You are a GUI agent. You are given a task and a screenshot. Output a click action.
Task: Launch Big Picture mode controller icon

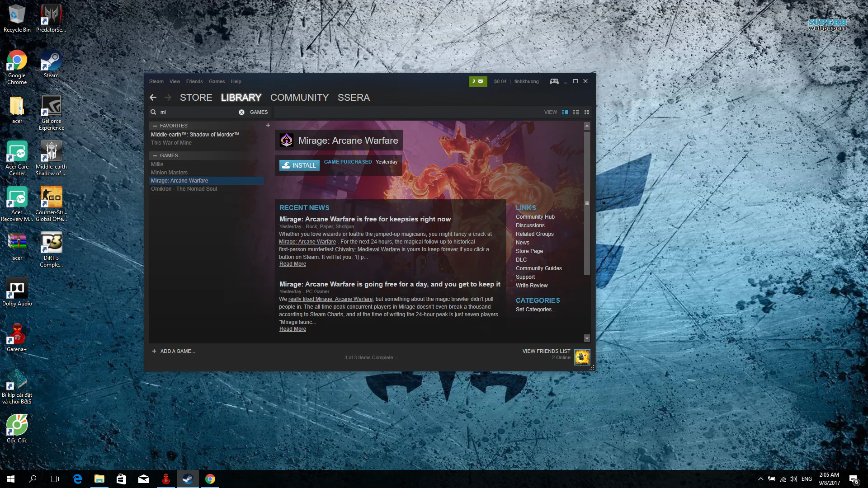coord(554,81)
